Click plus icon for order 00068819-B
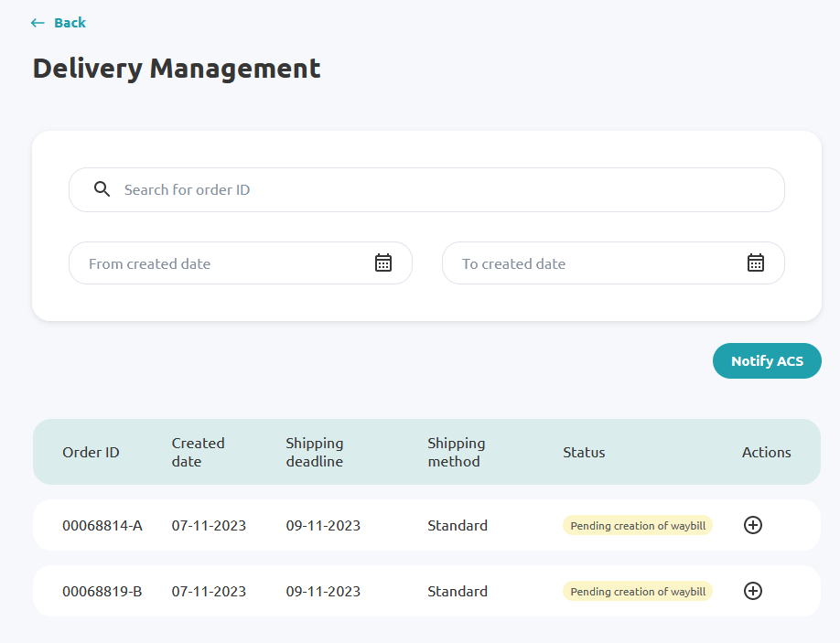Viewport: 840px width, 643px height. (753, 591)
